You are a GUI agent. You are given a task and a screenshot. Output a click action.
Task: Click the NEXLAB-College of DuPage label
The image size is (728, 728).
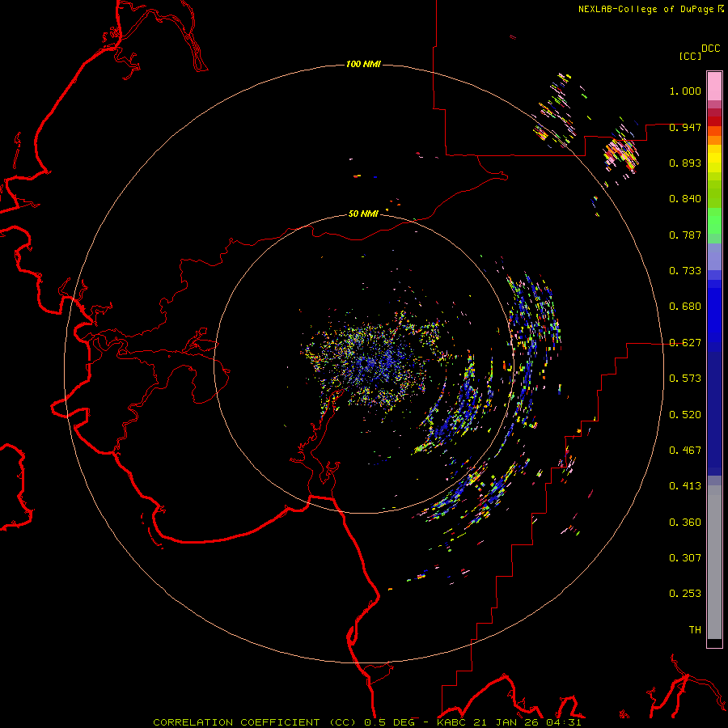click(645, 9)
